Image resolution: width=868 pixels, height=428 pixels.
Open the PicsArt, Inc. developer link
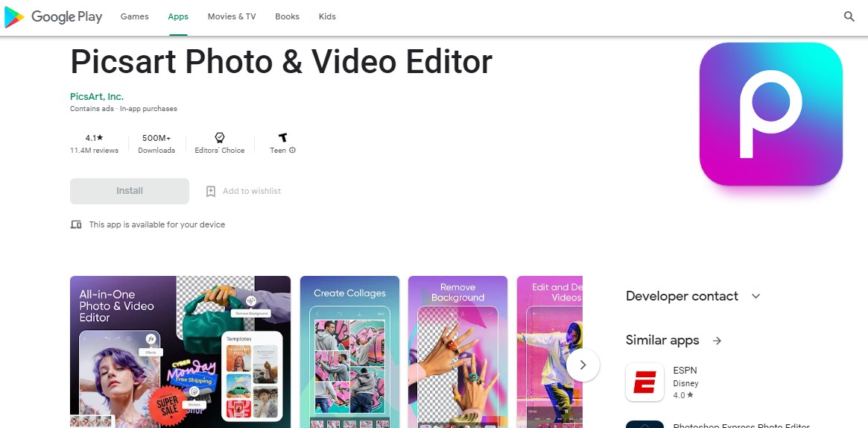(x=97, y=96)
